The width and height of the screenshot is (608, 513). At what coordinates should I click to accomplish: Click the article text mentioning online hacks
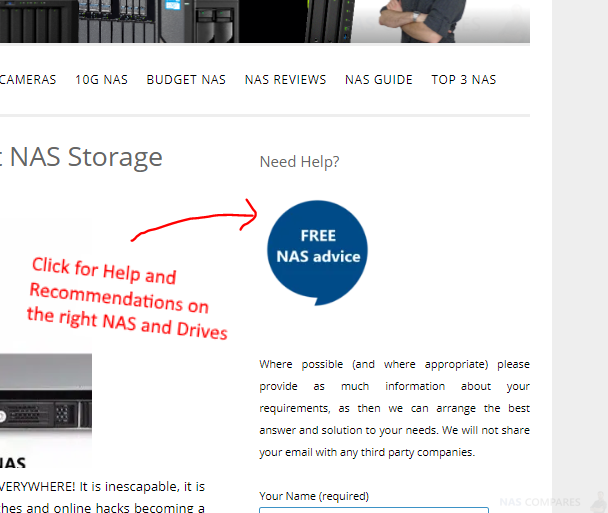[x=102, y=508]
